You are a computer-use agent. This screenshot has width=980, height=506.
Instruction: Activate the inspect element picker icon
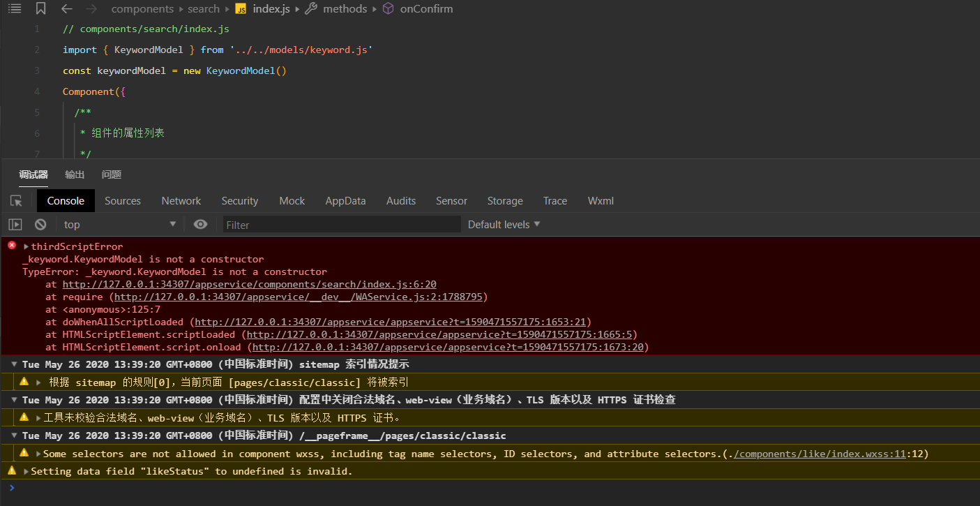[x=16, y=201]
